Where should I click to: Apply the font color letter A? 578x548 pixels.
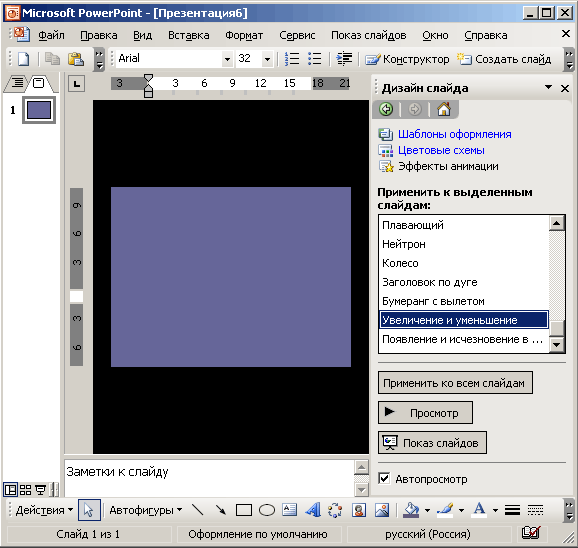point(479,510)
